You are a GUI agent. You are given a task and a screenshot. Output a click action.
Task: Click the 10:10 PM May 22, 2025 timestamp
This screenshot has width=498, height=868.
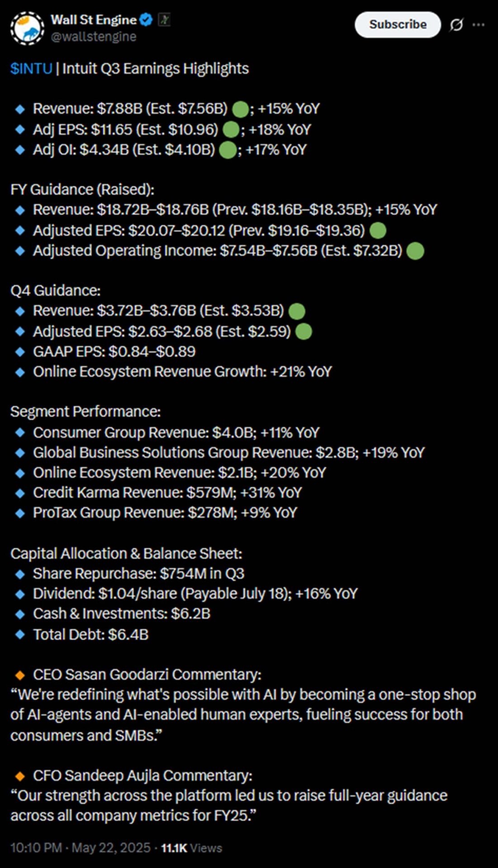point(81,848)
